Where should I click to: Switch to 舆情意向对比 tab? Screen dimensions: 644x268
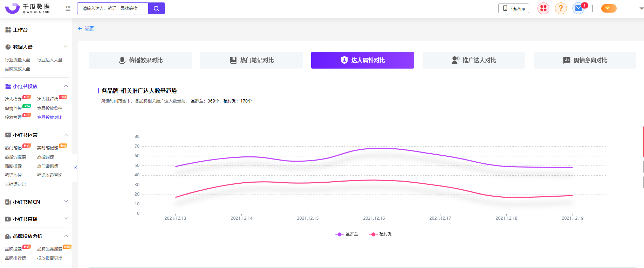pos(585,60)
